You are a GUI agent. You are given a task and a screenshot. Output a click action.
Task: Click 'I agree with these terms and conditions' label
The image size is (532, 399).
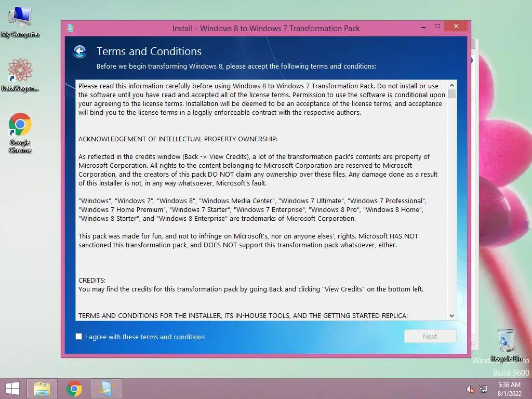point(145,337)
